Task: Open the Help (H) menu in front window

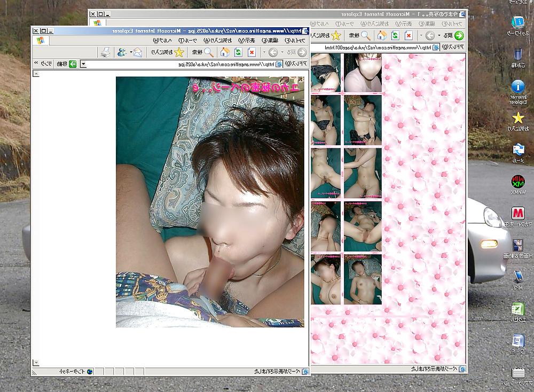Action: pos(162,41)
